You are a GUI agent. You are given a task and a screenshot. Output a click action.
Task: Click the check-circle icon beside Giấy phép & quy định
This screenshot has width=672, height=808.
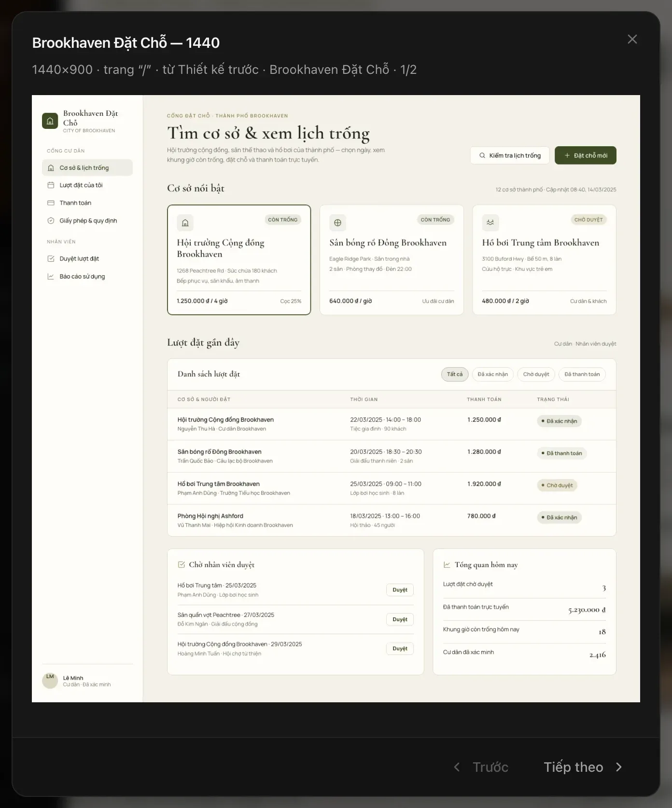[x=51, y=221]
